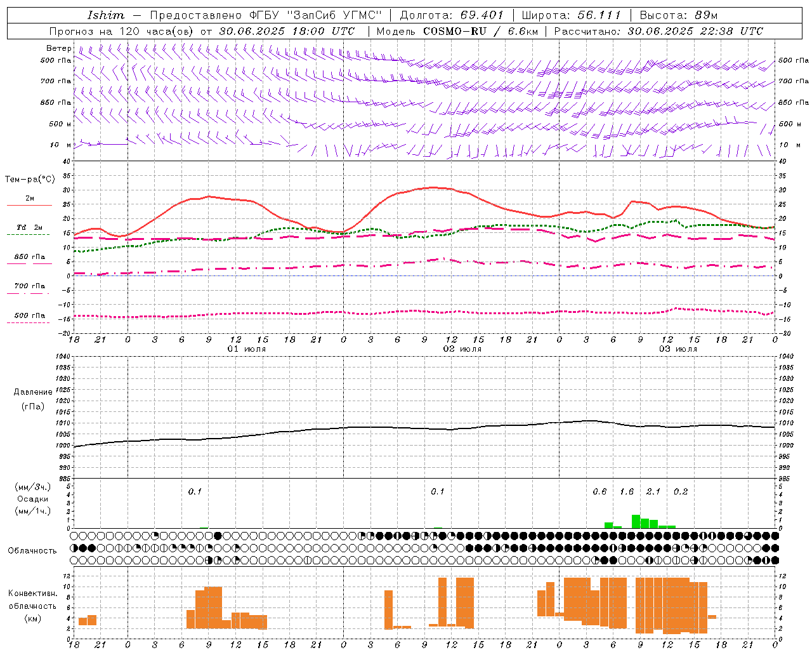812x650 pixels.
Task: Click the "Конвективн." convective cloud label
Action: (33, 594)
